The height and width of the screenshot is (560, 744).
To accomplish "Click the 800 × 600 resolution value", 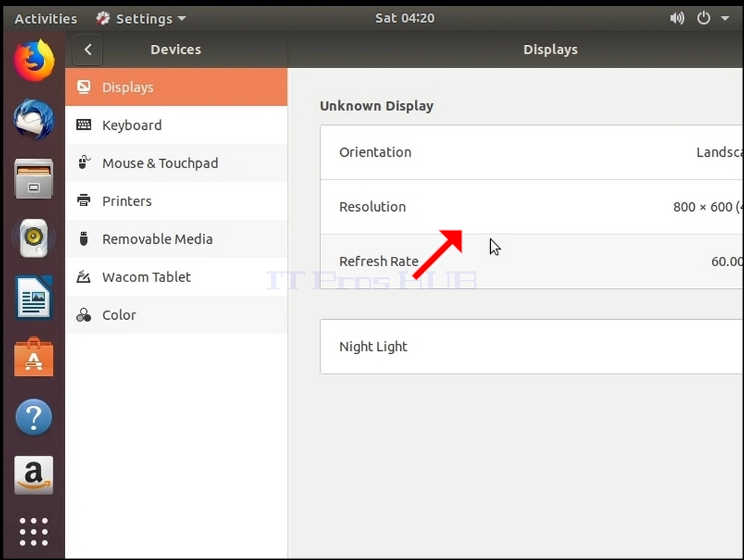I will coord(707,207).
